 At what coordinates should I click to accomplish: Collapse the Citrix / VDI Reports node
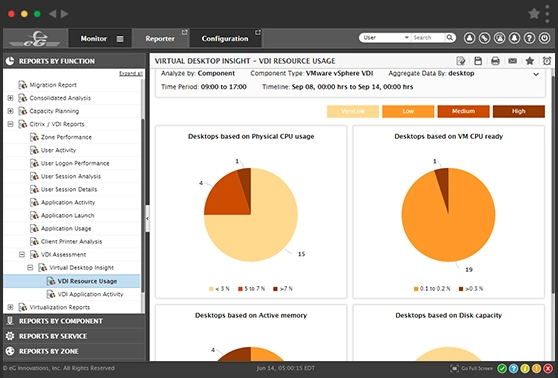pos(10,124)
